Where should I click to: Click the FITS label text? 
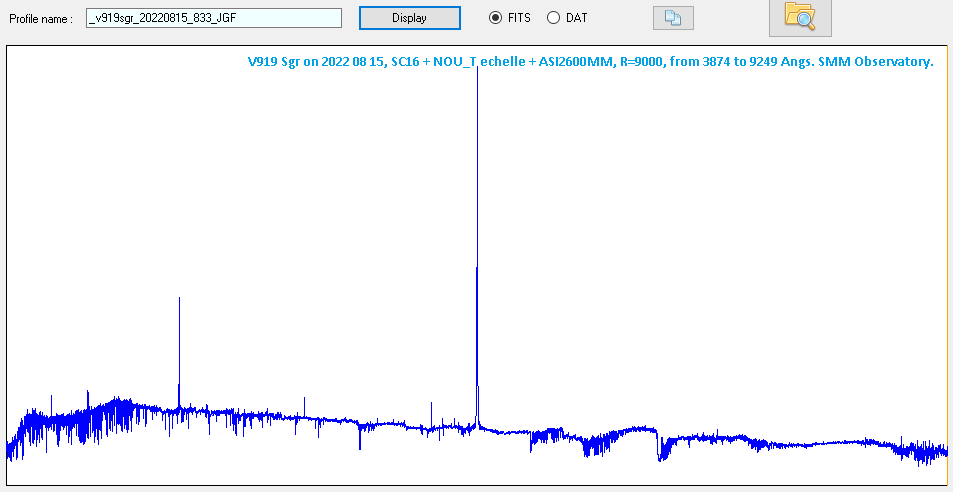(519, 18)
